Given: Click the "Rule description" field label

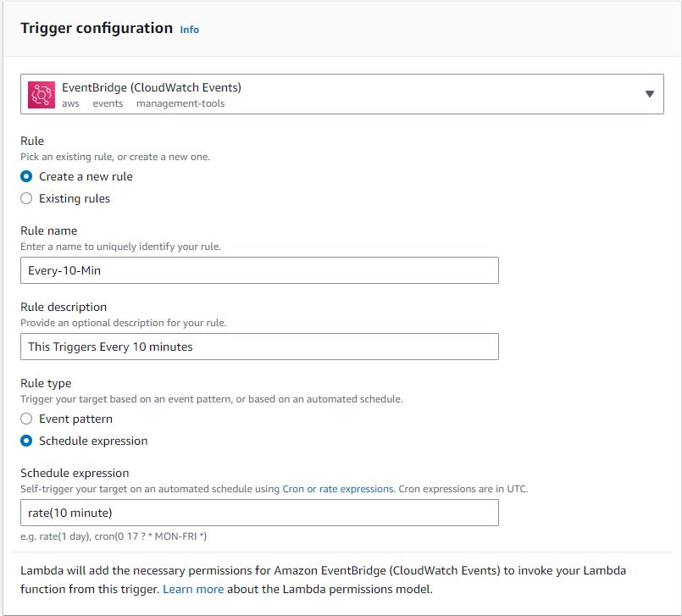Looking at the screenshot, I should click(64, 307).
